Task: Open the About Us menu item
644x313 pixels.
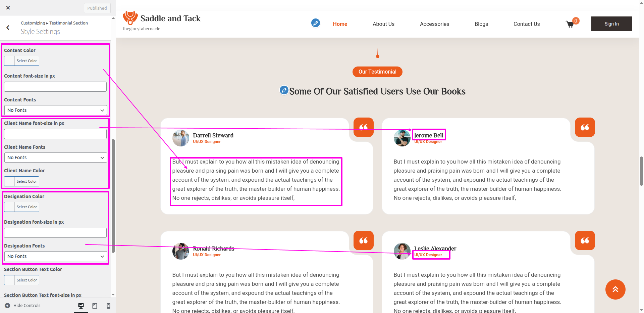Action: click(x=383, y=24)
